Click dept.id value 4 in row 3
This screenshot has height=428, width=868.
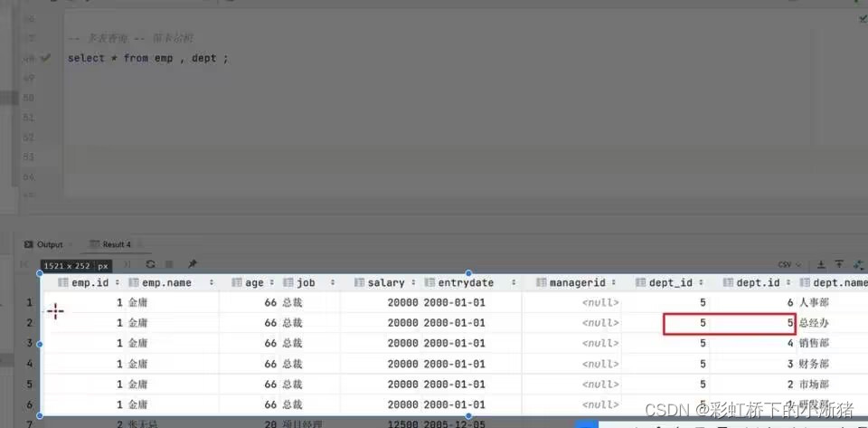pos(790,343)
